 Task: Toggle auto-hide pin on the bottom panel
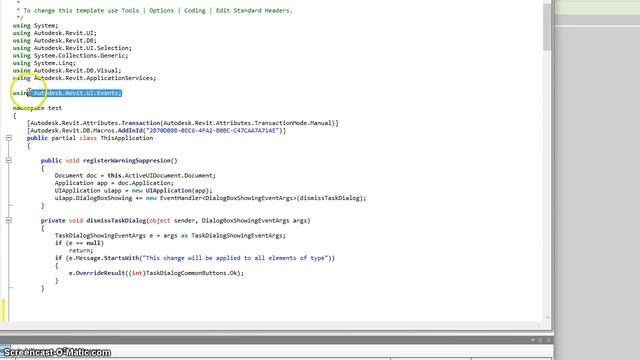coord(540,340)
